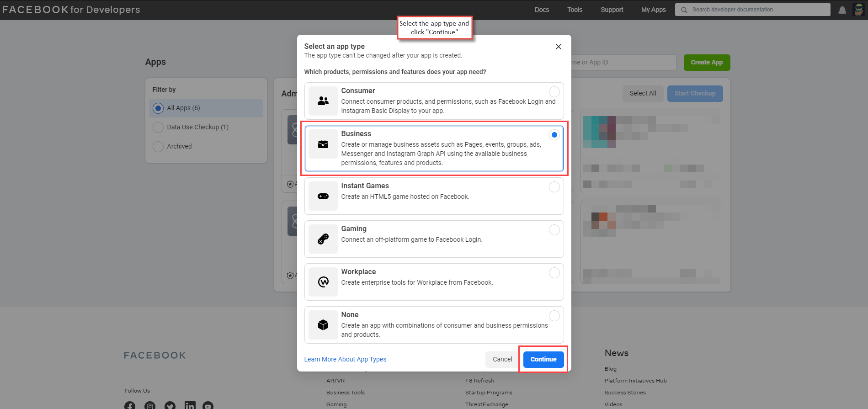
Task: Open the LinkedIn social icon in footer
Action: (x=190, y=406)
